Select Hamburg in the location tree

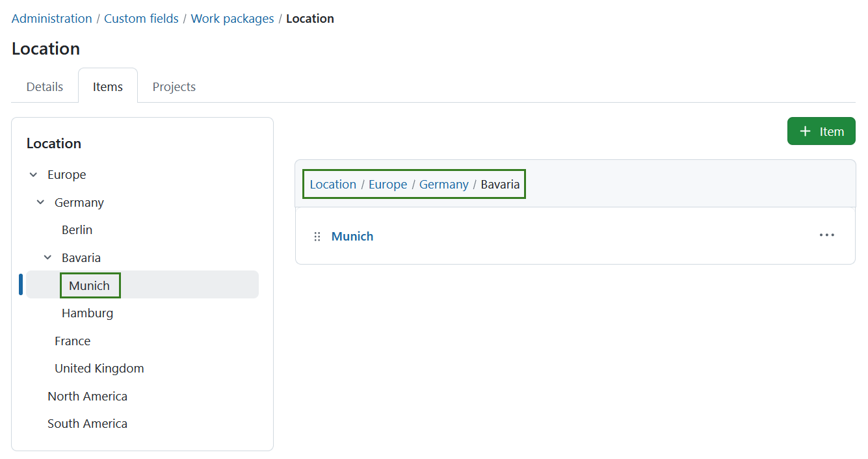click(87, 313)
